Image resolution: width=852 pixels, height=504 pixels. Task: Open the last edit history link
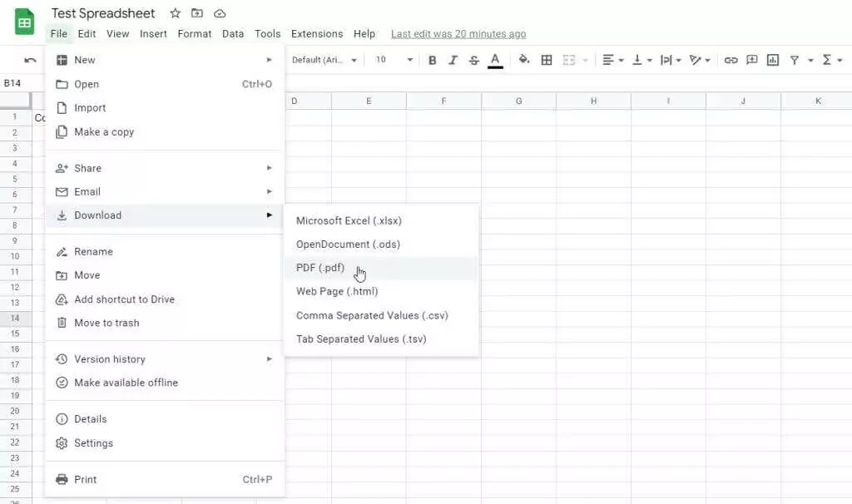(458, 34)
